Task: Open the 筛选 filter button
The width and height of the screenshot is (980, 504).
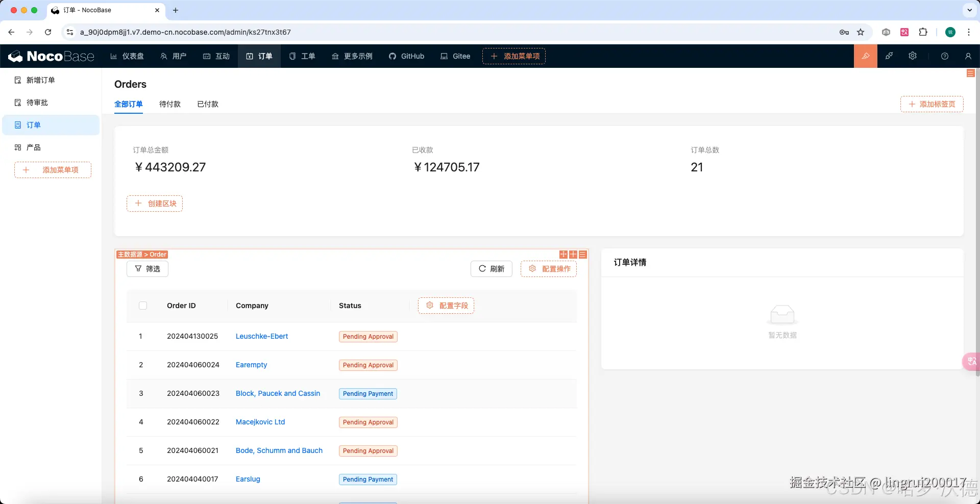Action: (x=148, y=269)
